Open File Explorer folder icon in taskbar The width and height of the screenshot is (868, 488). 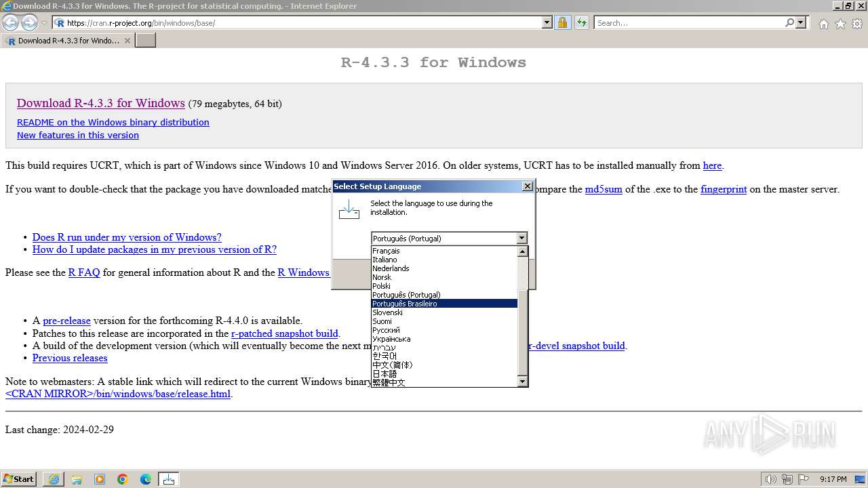pyautogui.click(x=77, y=479)
